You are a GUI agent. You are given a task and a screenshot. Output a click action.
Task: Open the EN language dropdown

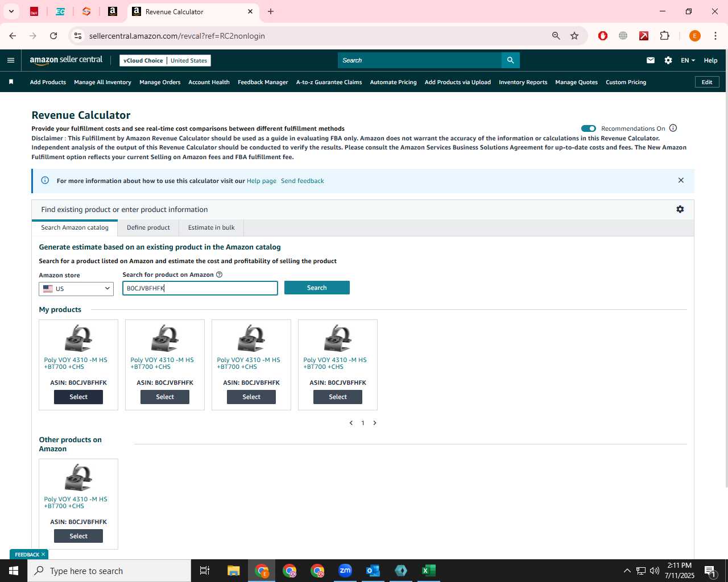[x=688, y=60]
